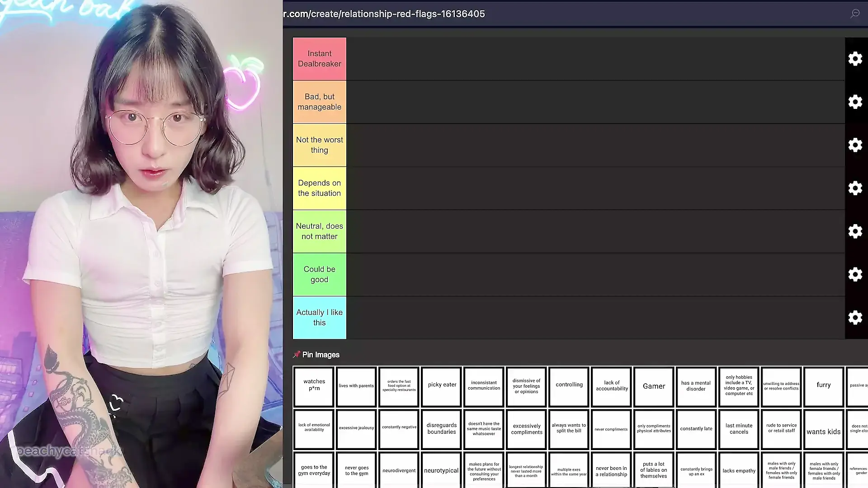Select the 'watches p*rn' tile
Viewport: 868px width, 488px height.
(314, 386)
